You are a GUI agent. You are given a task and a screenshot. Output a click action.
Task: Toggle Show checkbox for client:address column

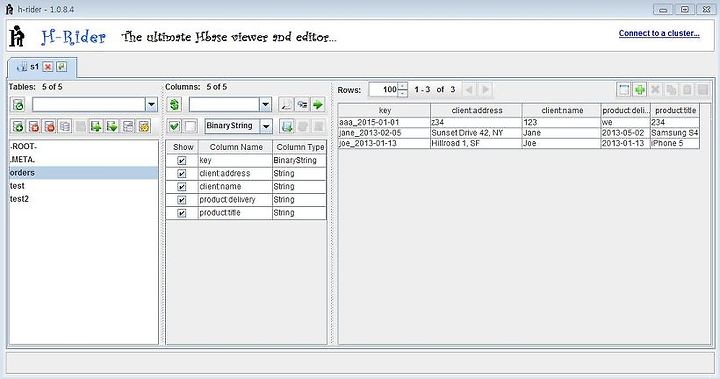[x=182, y=174]
